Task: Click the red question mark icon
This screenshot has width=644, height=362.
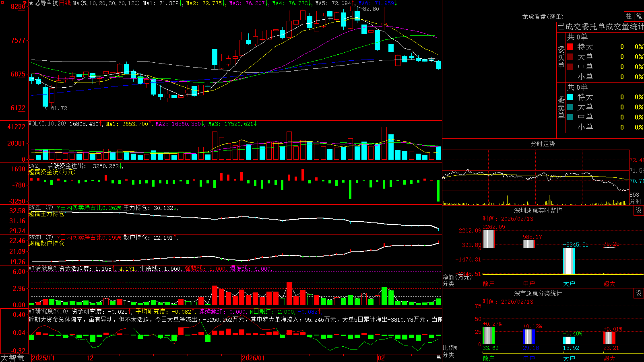Action: pyautogui.click(x=25, y=3)
